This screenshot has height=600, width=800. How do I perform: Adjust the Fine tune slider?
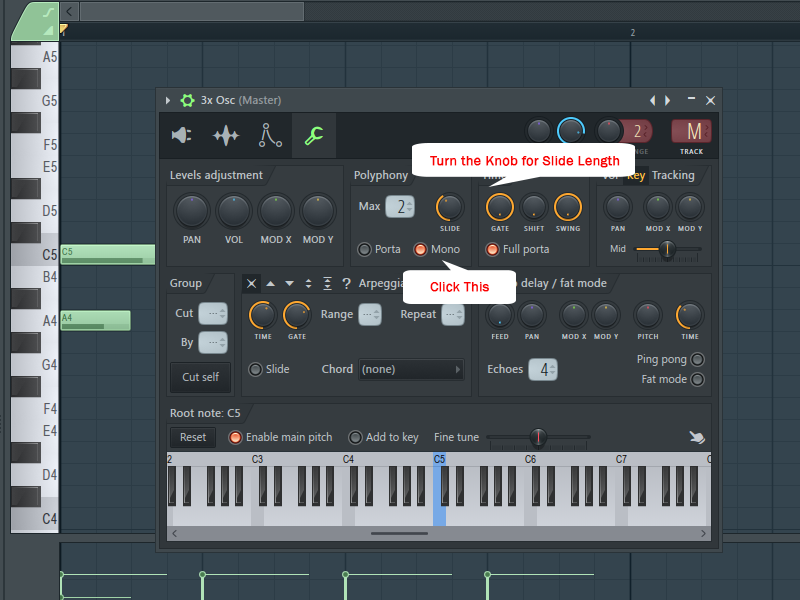(x=538, y=437)
